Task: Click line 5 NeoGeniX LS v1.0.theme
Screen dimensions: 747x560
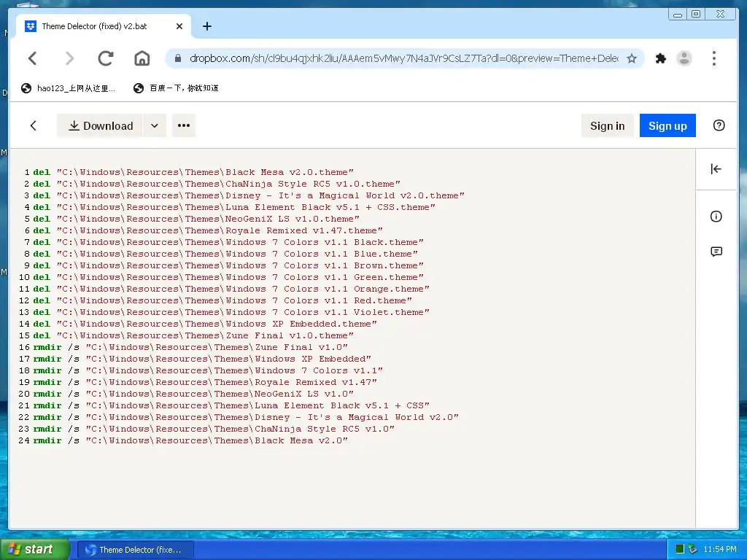Action: click(x=196, y=219)
